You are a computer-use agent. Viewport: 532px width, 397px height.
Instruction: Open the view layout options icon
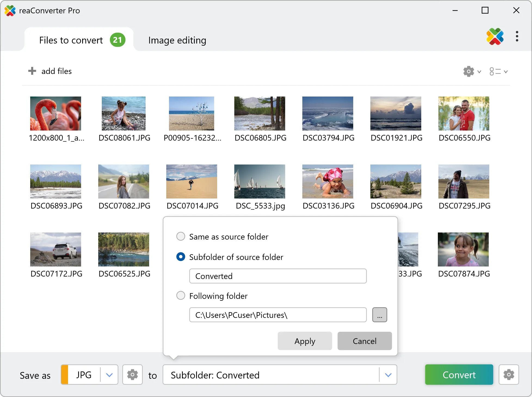click(495, 71)
